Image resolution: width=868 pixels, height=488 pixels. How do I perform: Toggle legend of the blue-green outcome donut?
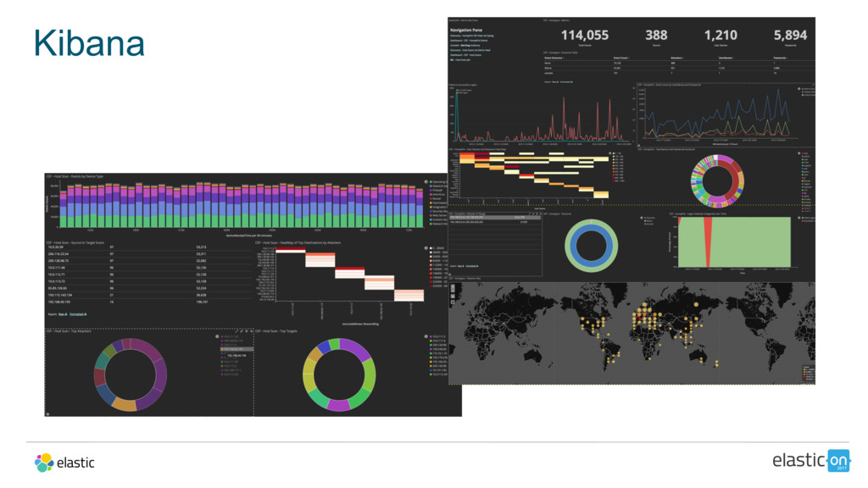click(642, 218)
